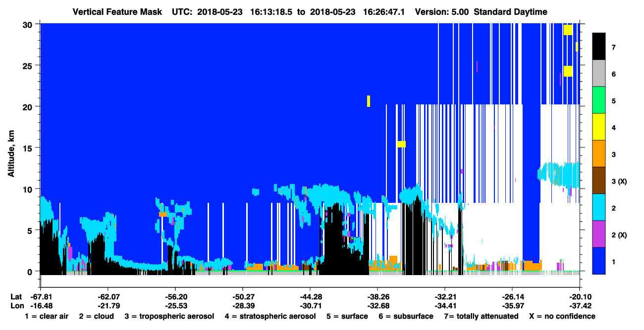Click 'Standard Daytime' text in title
644x330 pixels.
(510, 12)
